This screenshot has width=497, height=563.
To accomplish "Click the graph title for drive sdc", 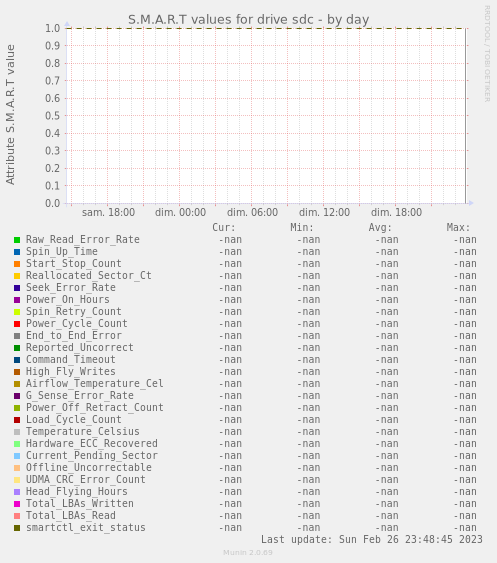I will pos(248,19).
